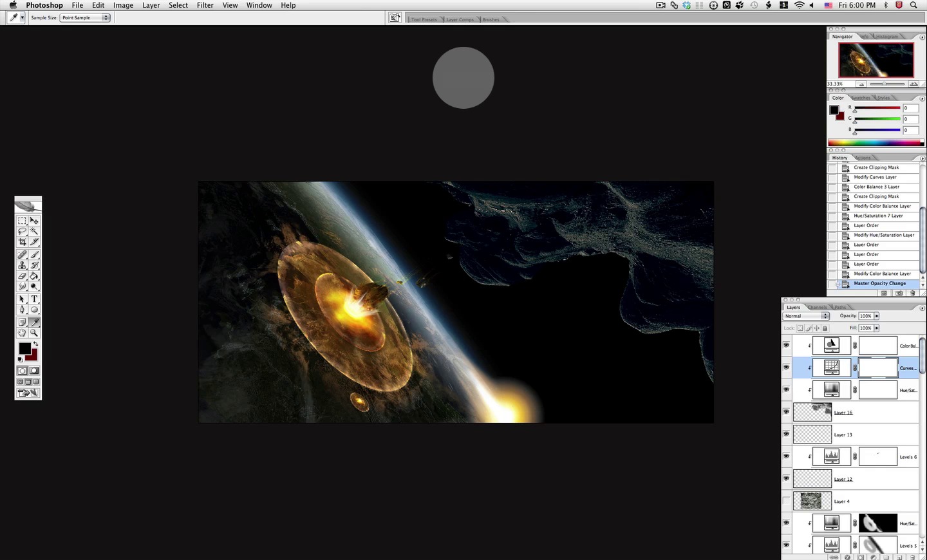Click the color spectrum ramp bar

coord(876,142)
